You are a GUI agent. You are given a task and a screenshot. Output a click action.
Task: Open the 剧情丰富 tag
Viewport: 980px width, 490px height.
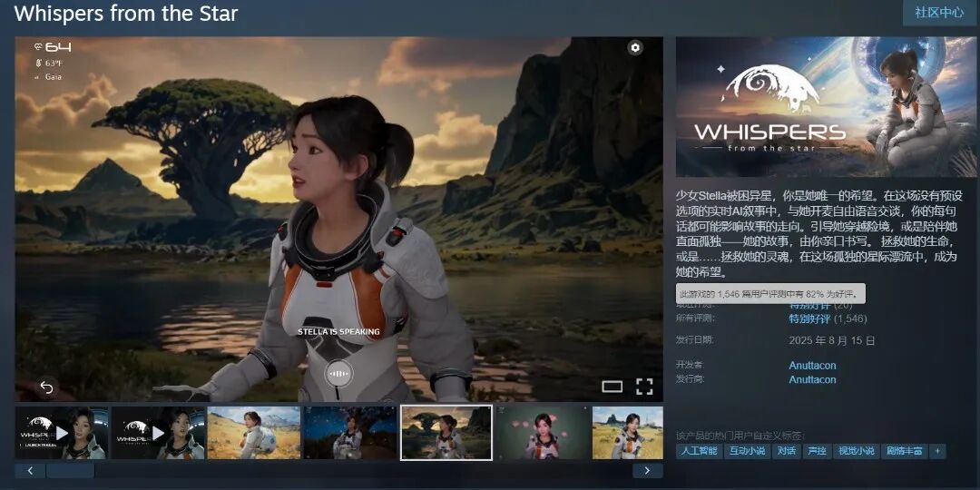904,451
